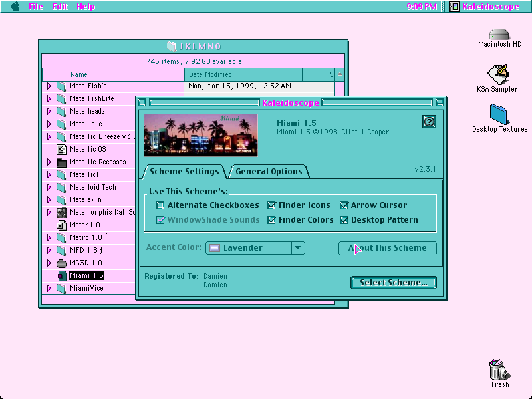The height and width of the screenshot is (399, 532).
Task: Select the Meter 1.0 file name
Action: 85,225
